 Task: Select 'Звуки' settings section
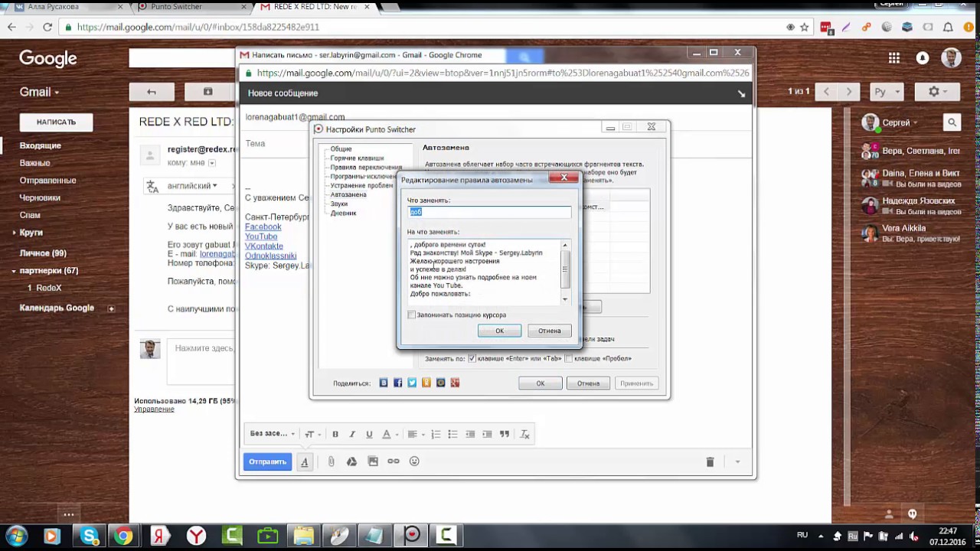click(x=338, y=204)
